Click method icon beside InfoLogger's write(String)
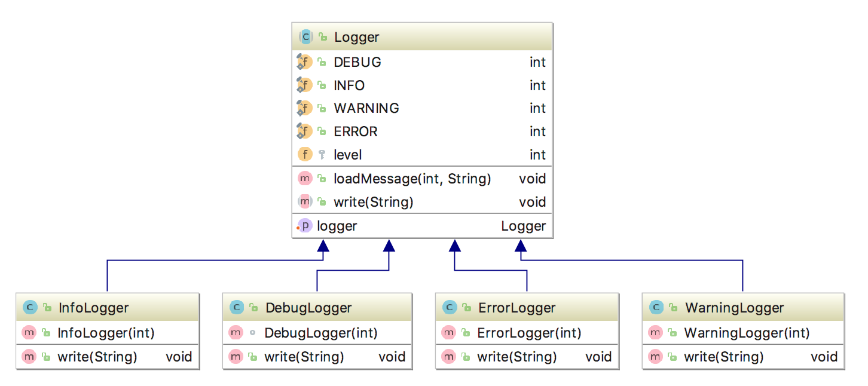 (x=29, y=357)
